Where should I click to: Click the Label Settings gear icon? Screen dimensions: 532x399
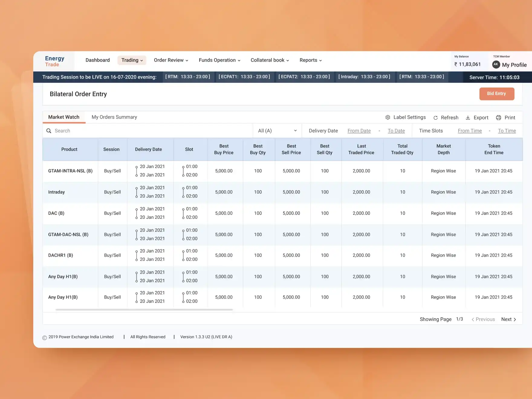coord(388,118)
